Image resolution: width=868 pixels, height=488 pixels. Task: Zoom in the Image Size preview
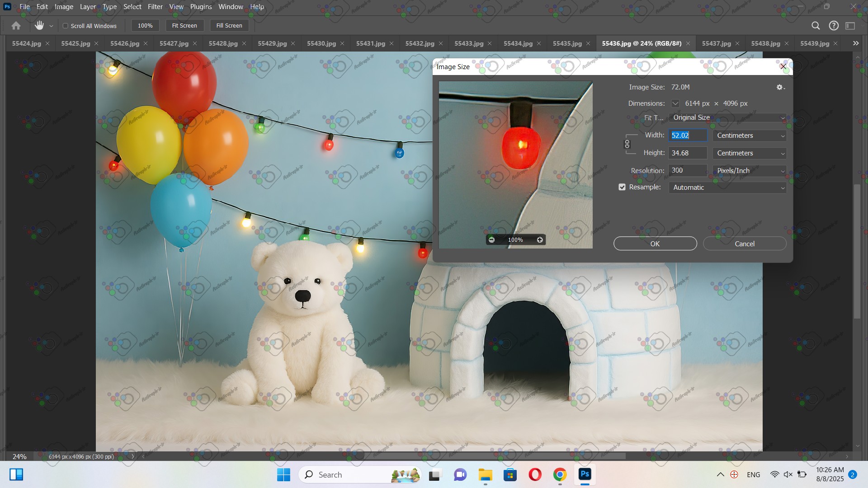point(540,240)
